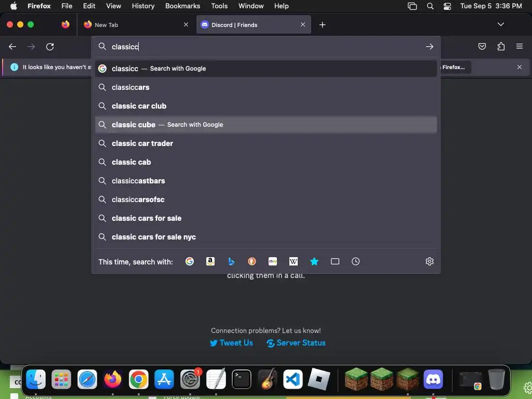
Task: Go back to previous page
Action: point(12,46)
